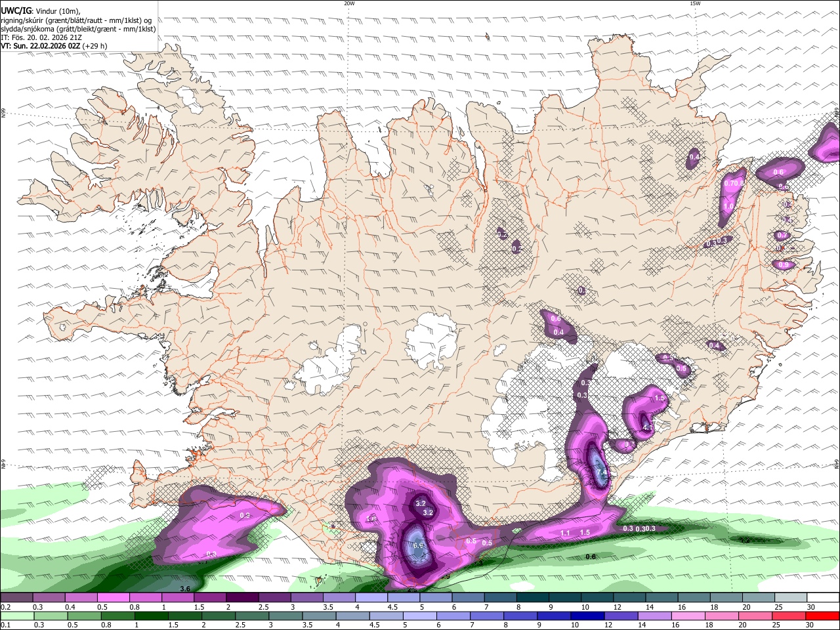This screenshot has width=840, height=630.
Task: Pick bottom-row swatch between 0.1 and 0.3
Action: point(16,616)
